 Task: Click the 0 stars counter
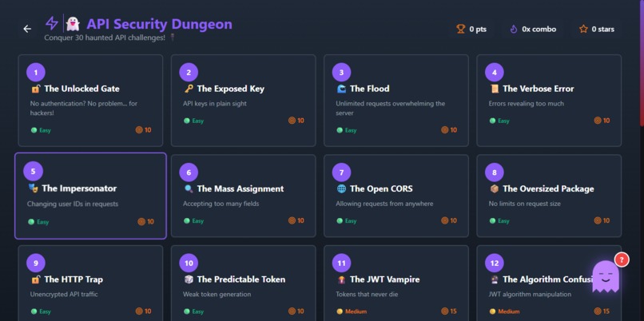click(x=597, y=29)
